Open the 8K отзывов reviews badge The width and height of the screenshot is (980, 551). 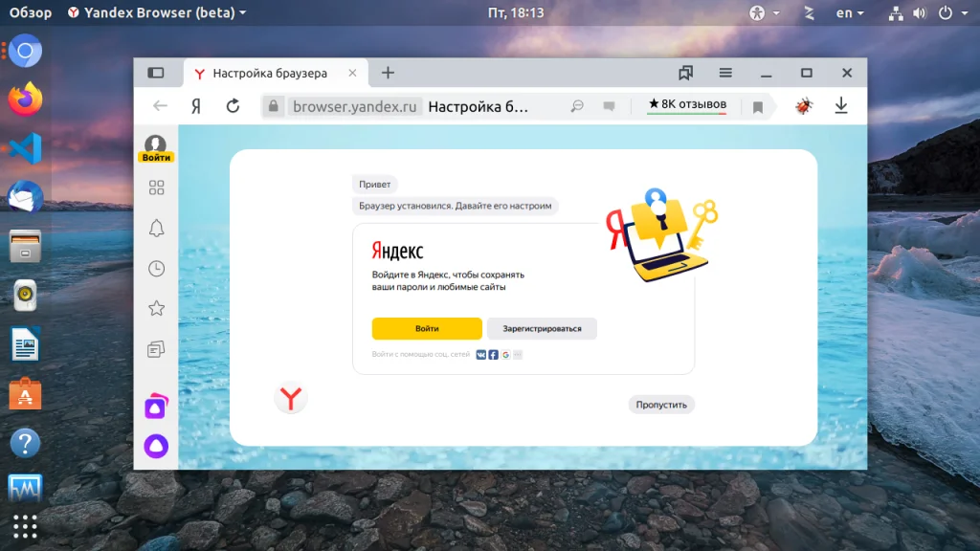687,104
